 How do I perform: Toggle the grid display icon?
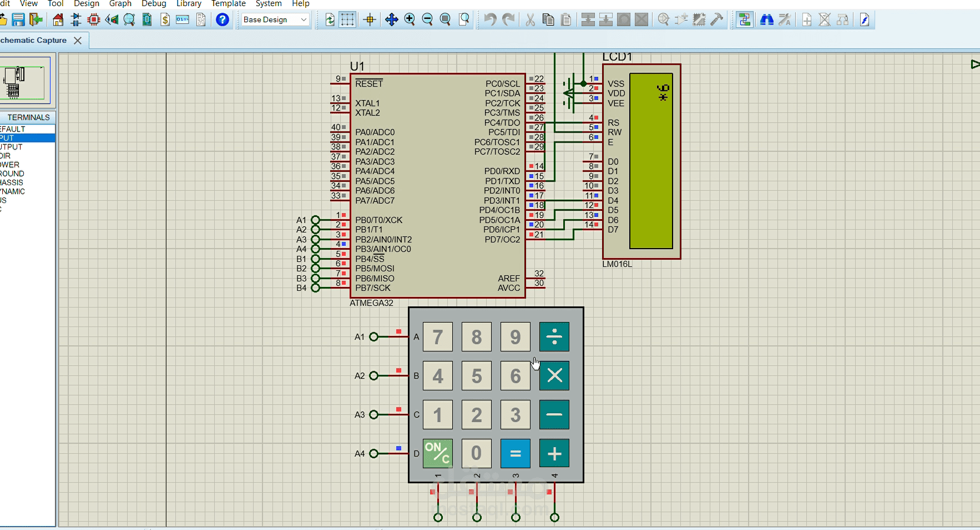point(347,20)
